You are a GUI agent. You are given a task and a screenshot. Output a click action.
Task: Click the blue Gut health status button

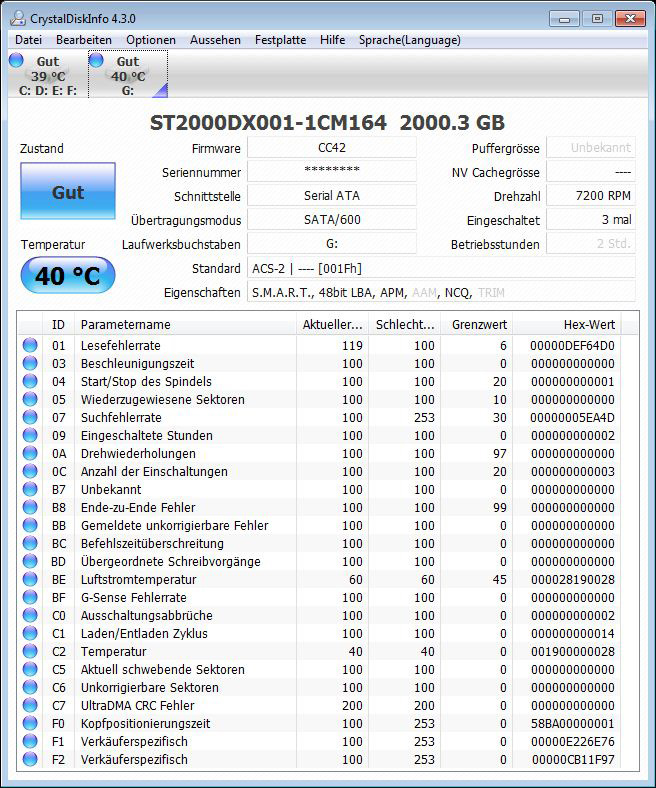(x=68, y=191)
